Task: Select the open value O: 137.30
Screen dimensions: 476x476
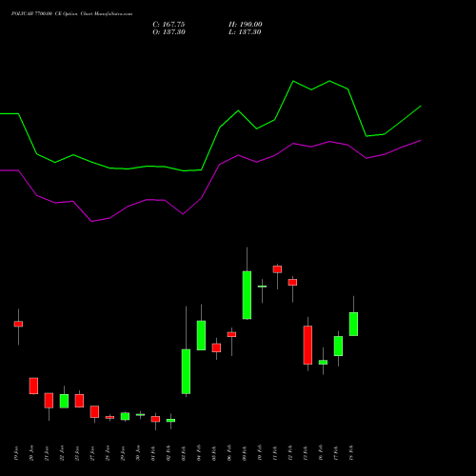Action: pyautogui.click(x=169, y=32)
